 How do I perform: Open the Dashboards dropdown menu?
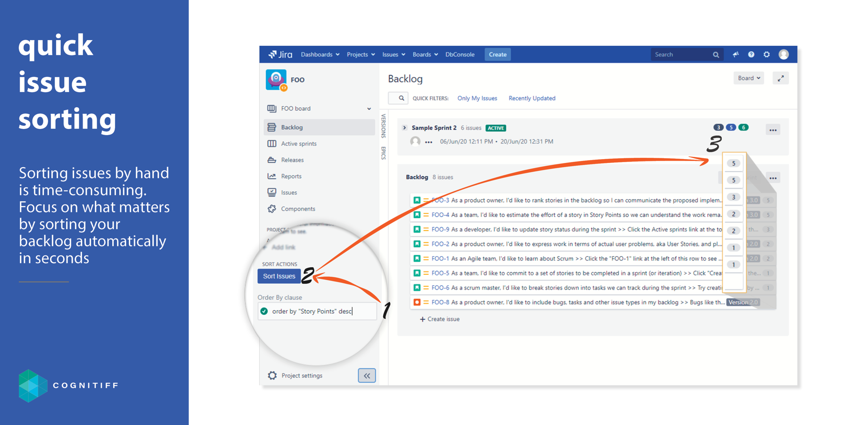[x=320, y=54]
